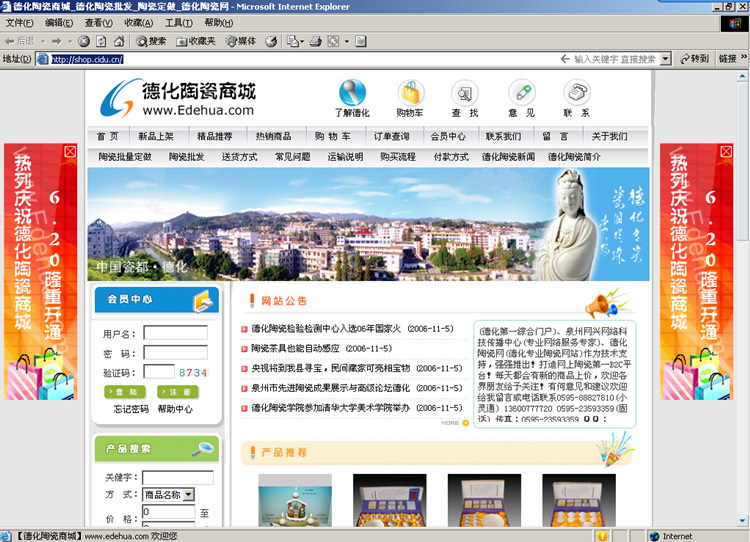This screenshot has width=750, height=542.
Task: Click the Back arrow toolbar button
Action: 19,41
